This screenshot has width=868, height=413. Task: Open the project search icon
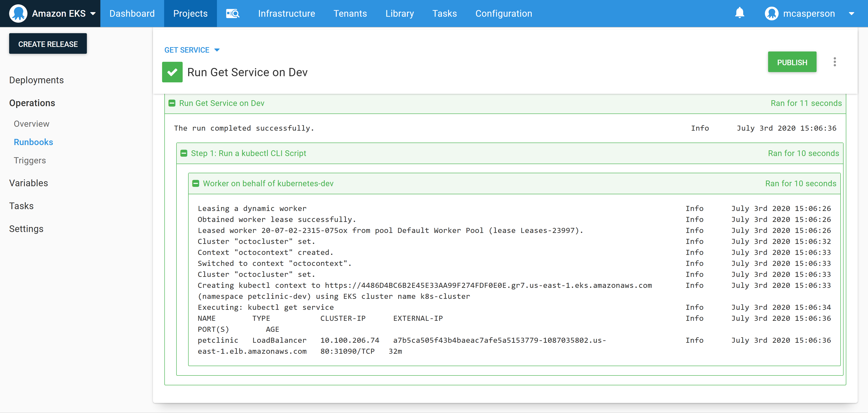[x=232, y=13]
